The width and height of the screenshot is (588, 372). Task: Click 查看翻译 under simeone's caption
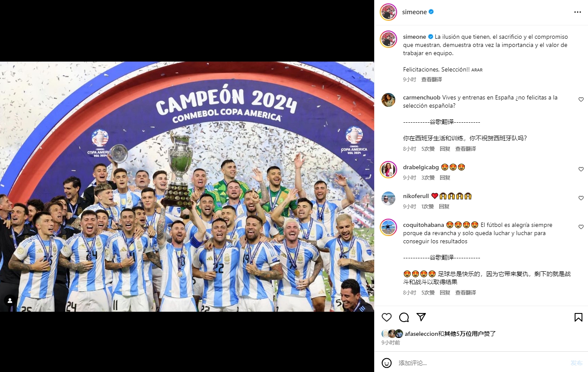[x=432, y=79]
